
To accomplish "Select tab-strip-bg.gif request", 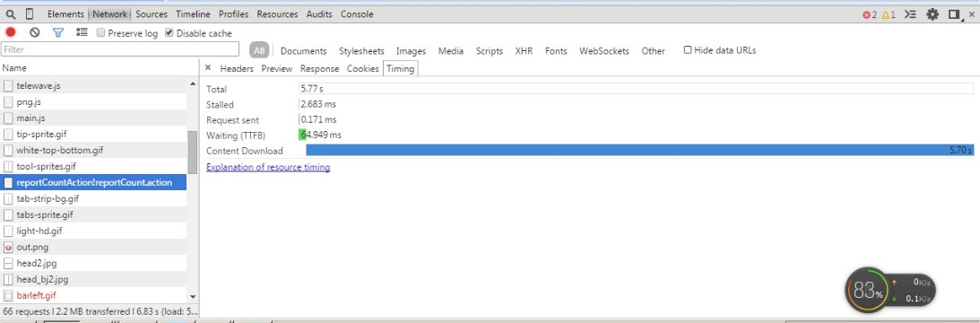I will click(94, 198).
